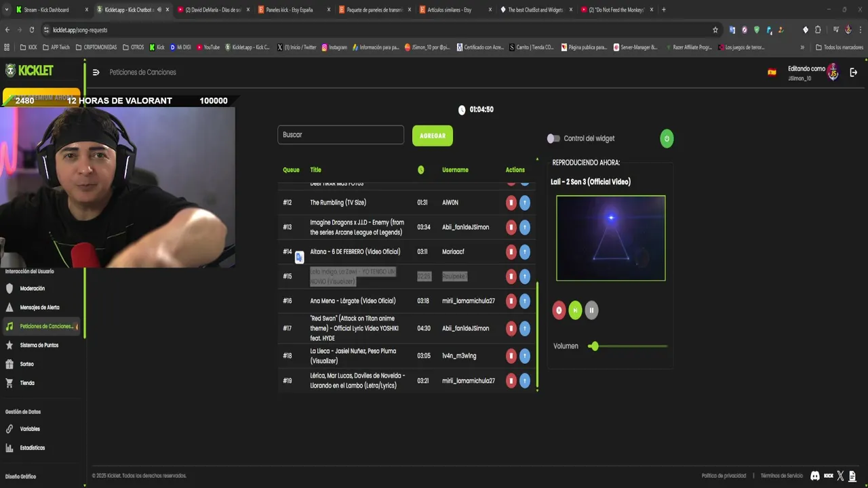Open the OTROS bookmark folder

coord(133,47)
